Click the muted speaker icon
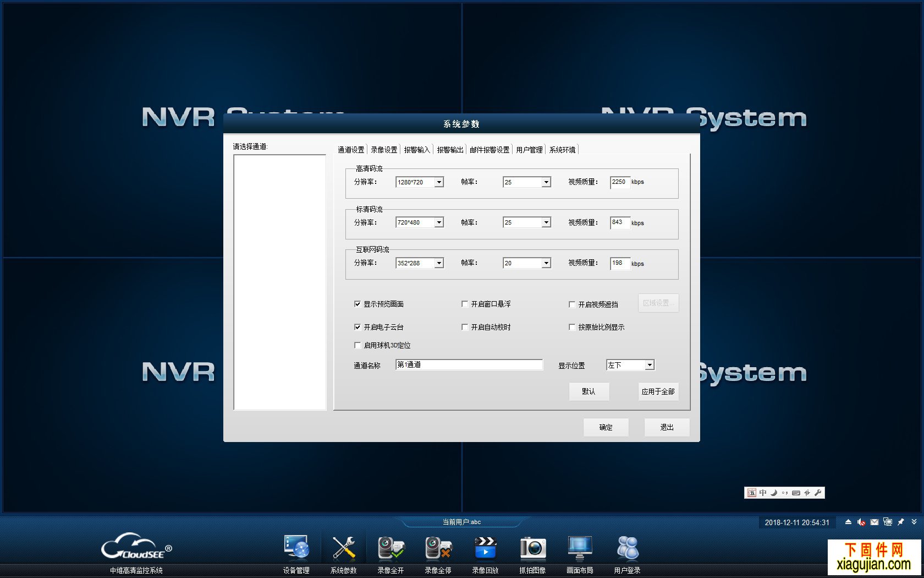The width and height of the screenshot is (924, 578). 861,522
